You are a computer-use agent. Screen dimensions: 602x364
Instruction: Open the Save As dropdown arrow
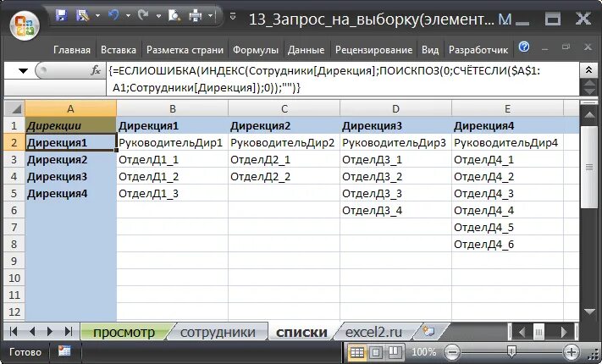pos(97,16)
